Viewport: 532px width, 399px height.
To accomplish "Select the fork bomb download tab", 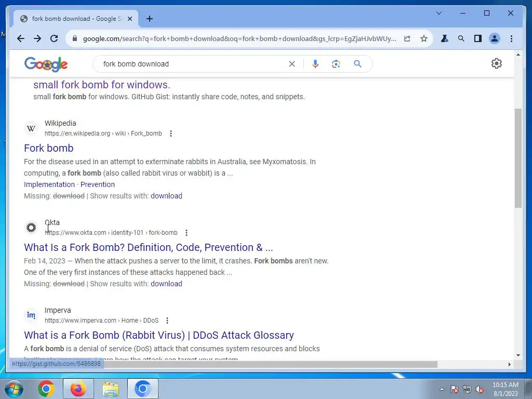I will click(76, 19).
